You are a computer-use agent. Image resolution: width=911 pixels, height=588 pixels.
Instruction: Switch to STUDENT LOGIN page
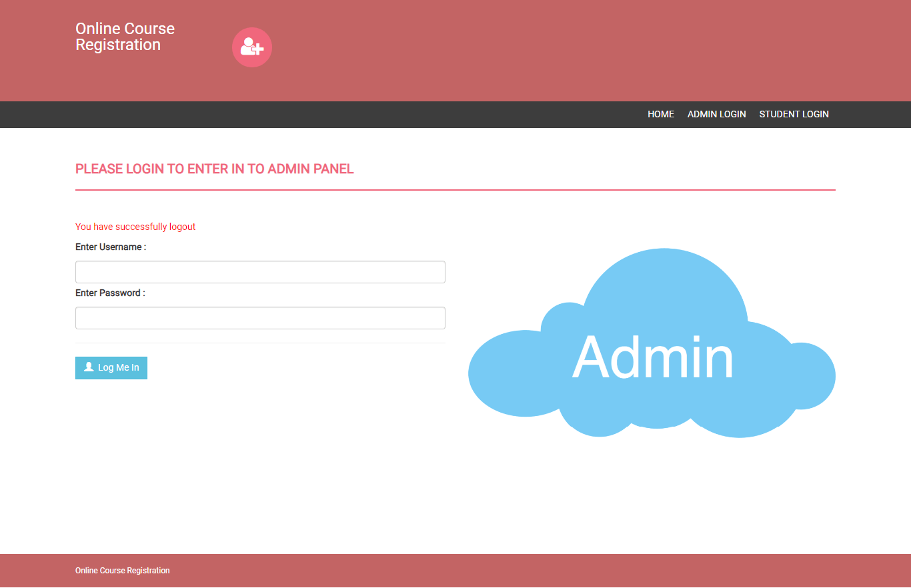pos(794,114)
